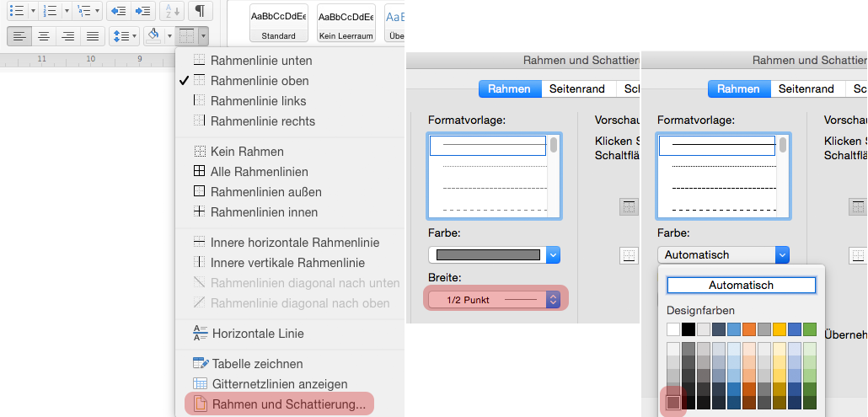Toggle the paragraph marks (¶) button

click(199, 10)
